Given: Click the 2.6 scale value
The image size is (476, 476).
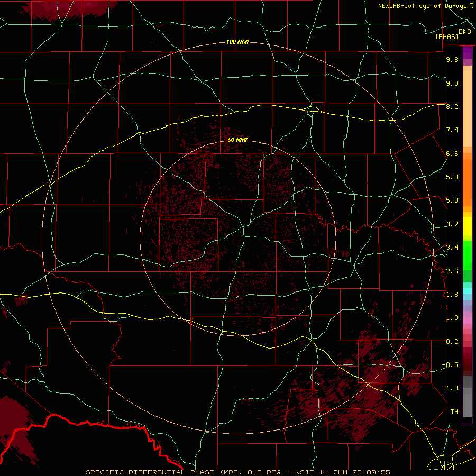Looking at the screenshot, I should tap(452, 271).
